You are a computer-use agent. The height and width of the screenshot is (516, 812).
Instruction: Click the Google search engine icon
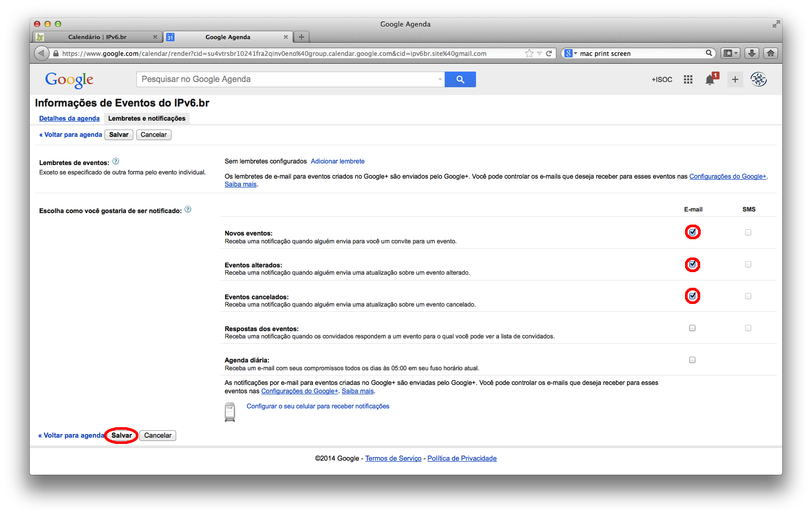pos(569,53)
